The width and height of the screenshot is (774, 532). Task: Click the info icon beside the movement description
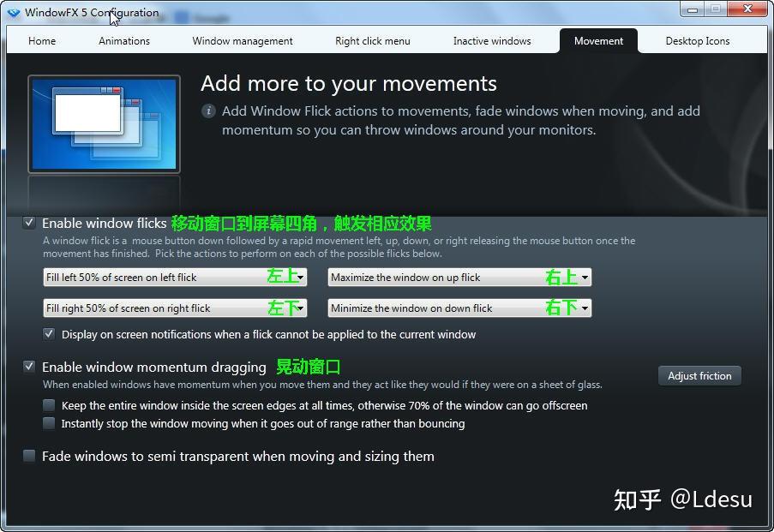[x=208, y=111]
